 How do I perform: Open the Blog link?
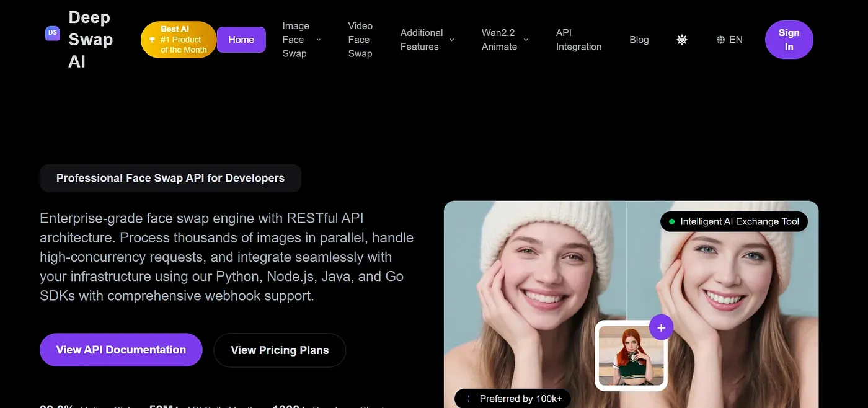click(639, 40)
